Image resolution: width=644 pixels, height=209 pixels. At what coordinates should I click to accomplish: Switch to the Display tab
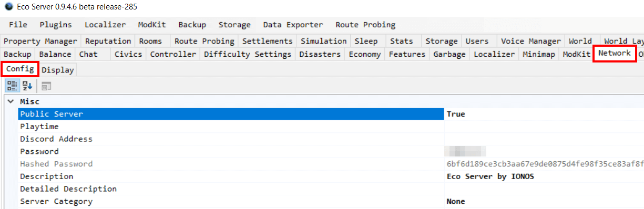point(58,70)
